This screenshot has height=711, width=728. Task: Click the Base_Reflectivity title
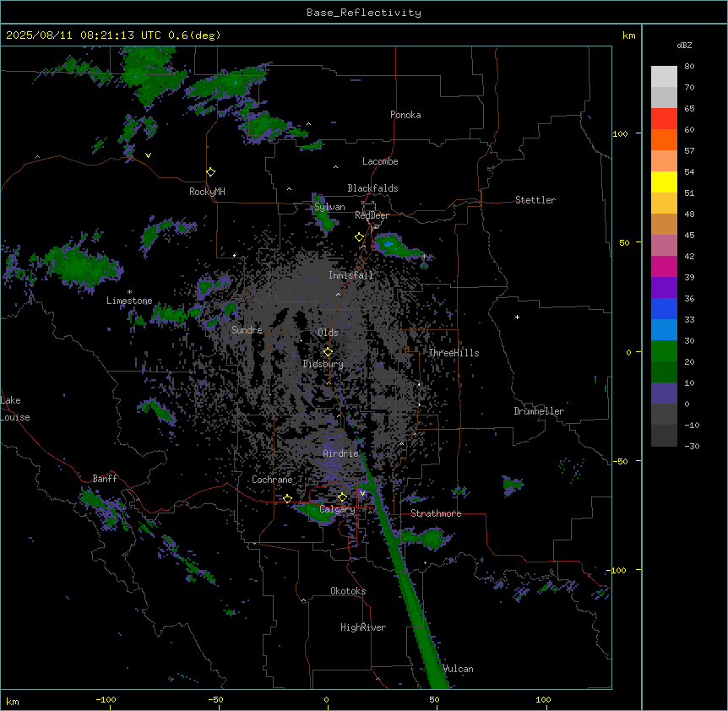(x=364, y=13)
